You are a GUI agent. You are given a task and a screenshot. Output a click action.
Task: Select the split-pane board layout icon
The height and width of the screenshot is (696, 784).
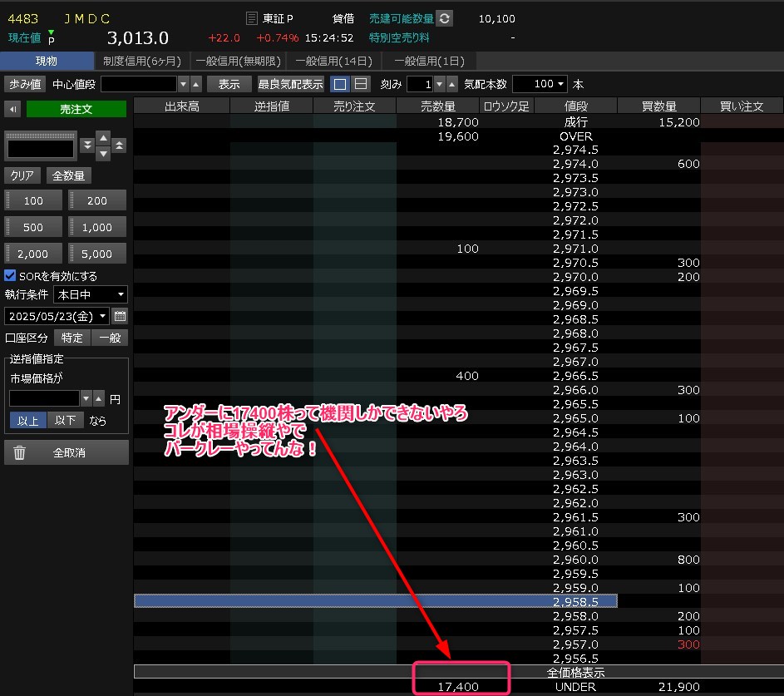coord(361,84)
